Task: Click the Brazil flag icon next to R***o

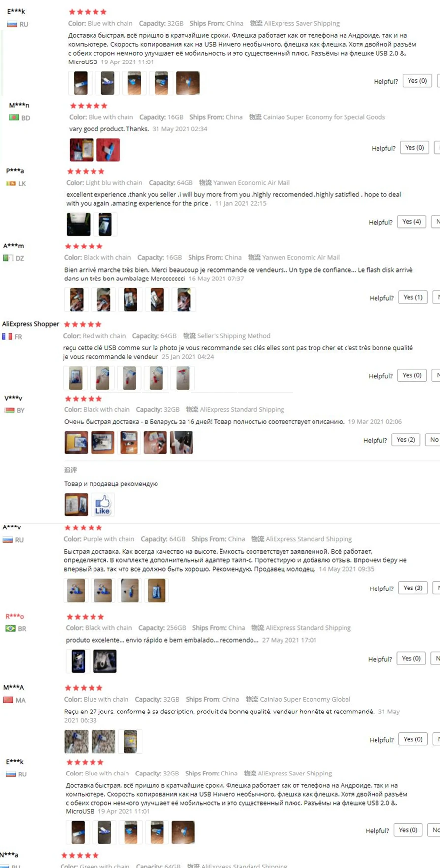Action: tap(10, 628)
